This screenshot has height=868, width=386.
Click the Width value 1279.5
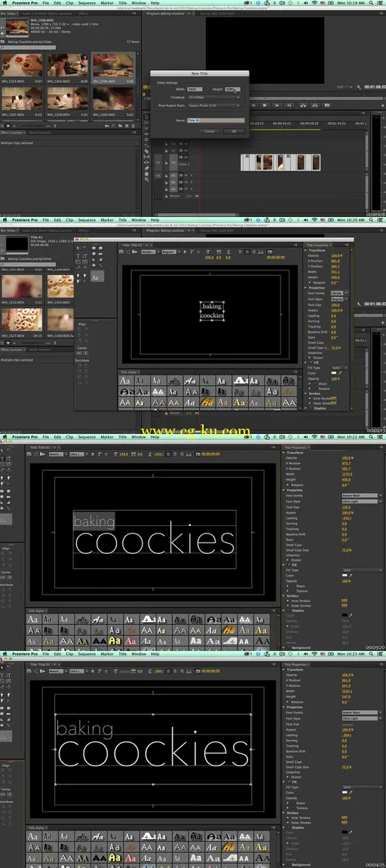click(347, 474)
